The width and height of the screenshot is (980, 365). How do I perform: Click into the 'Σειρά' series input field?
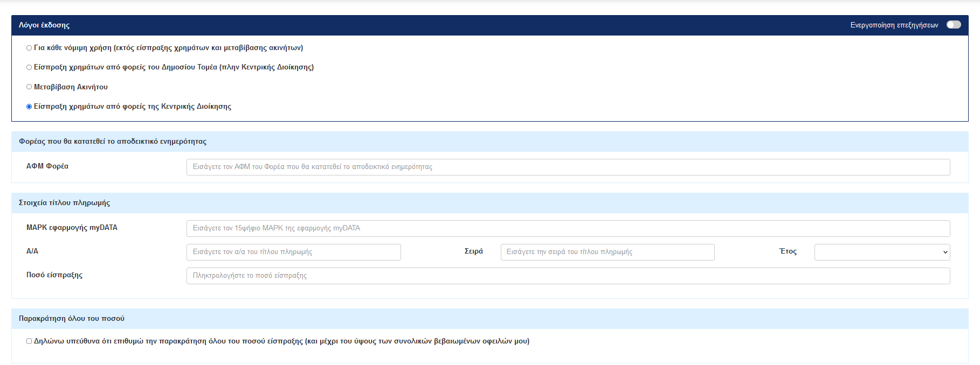pos(607,252)
